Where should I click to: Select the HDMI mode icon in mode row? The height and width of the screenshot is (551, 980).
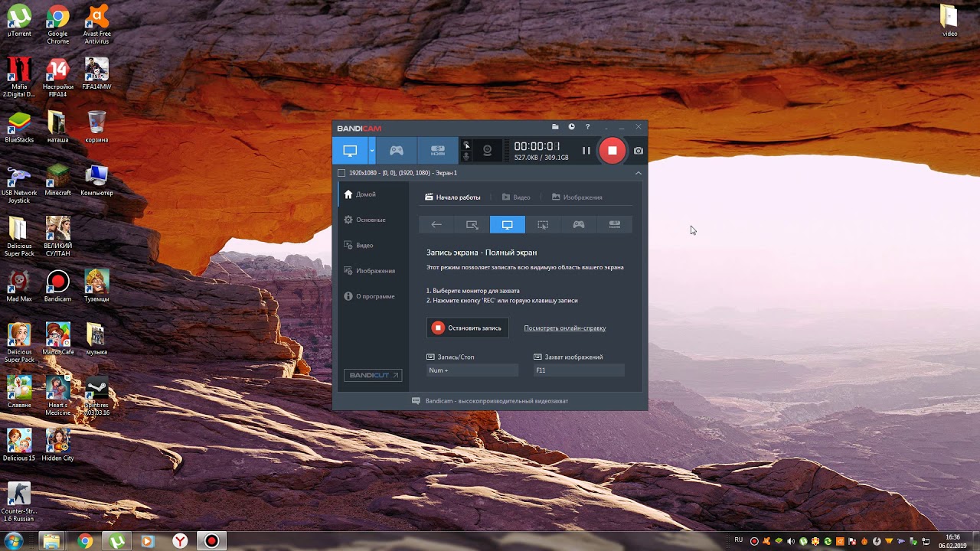tap(614, 225)
